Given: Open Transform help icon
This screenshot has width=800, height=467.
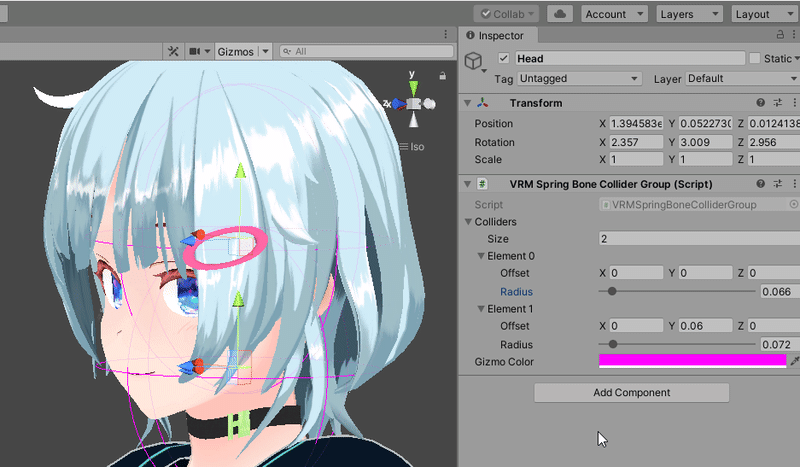Looking at the screenshot, I should click(x=760, y=103).
